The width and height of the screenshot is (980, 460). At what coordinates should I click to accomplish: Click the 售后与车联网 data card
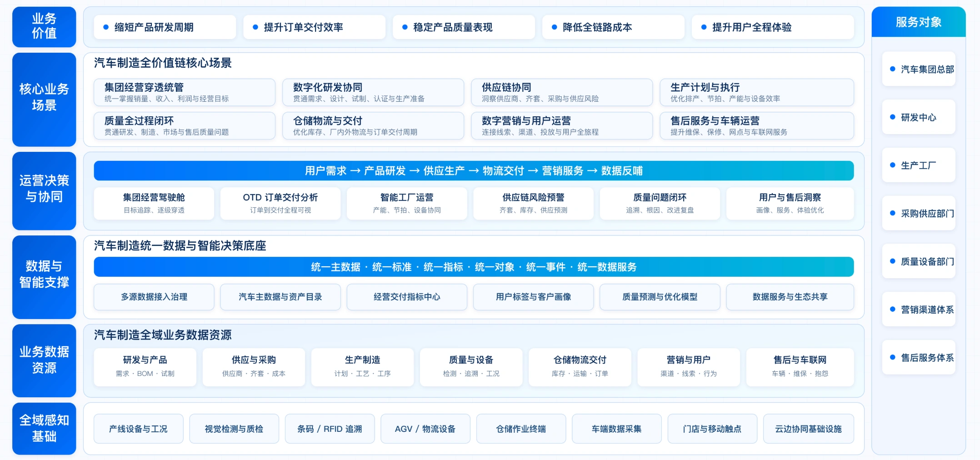coord(800,367)
